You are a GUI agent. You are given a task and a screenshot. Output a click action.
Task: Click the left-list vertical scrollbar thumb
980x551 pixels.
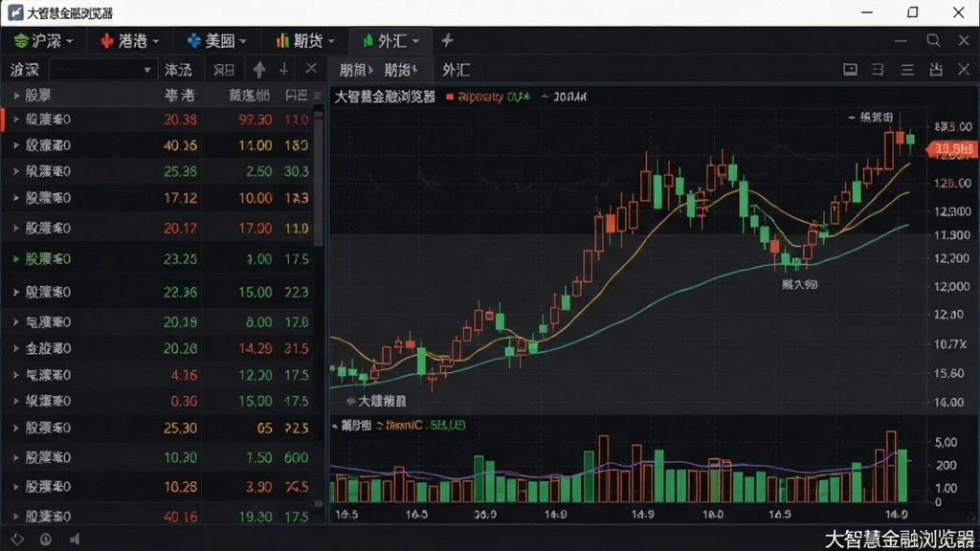click(x=318, y=178)
